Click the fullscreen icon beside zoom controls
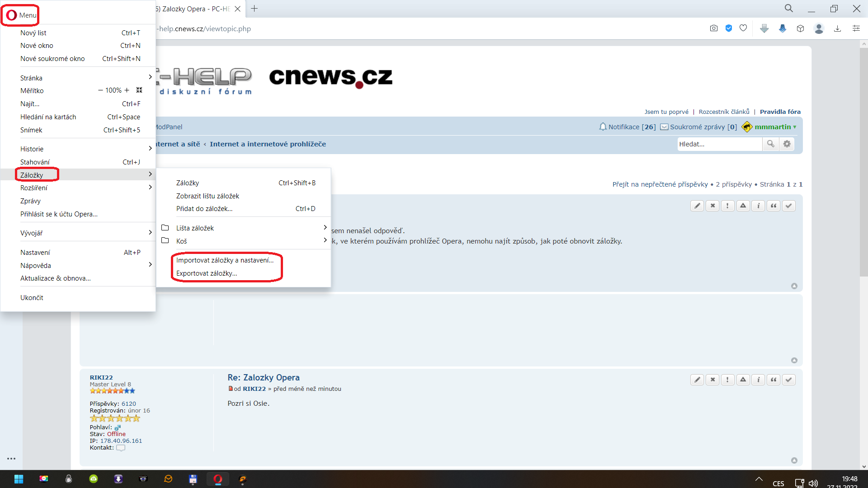 (x=139, y=90)
